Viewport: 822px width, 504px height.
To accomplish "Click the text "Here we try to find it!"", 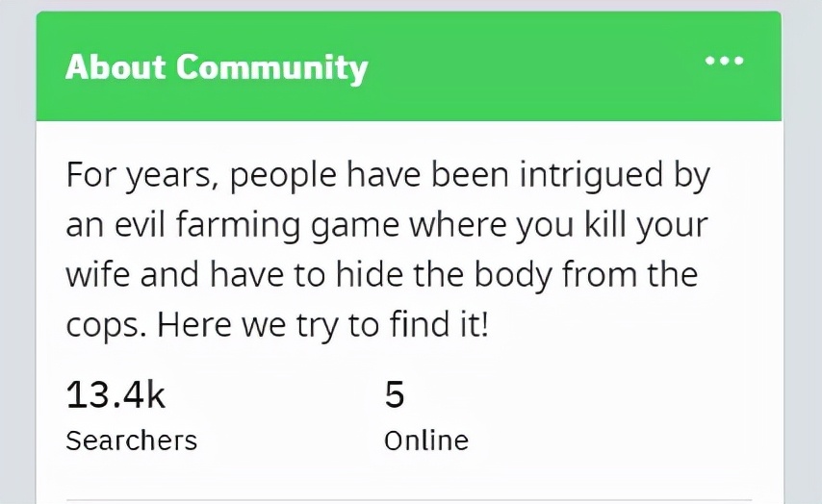I will [x=323, y=325].
